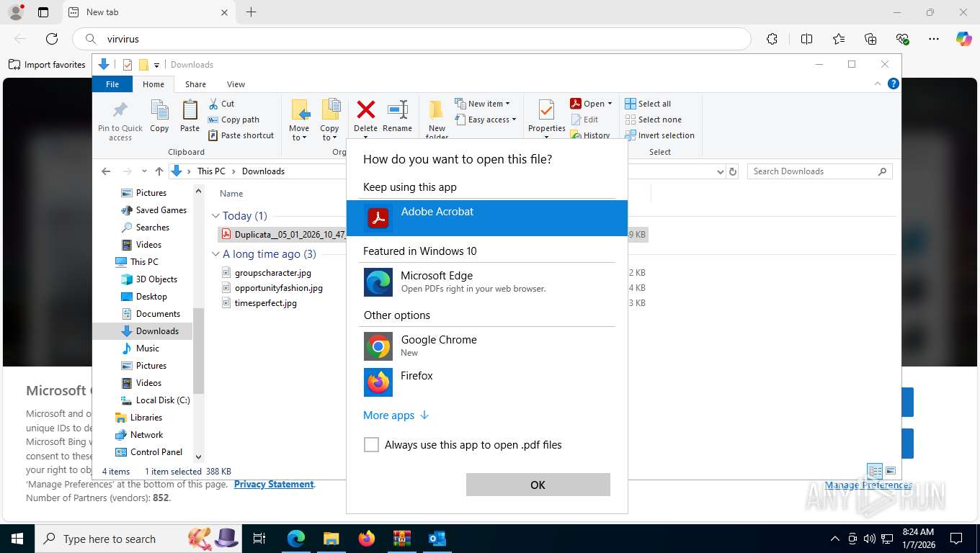The height and width of the screenshot is (553, 980).
Task: Collapse the Explorer ribbon chevron
Action: (x=878, y=84)
